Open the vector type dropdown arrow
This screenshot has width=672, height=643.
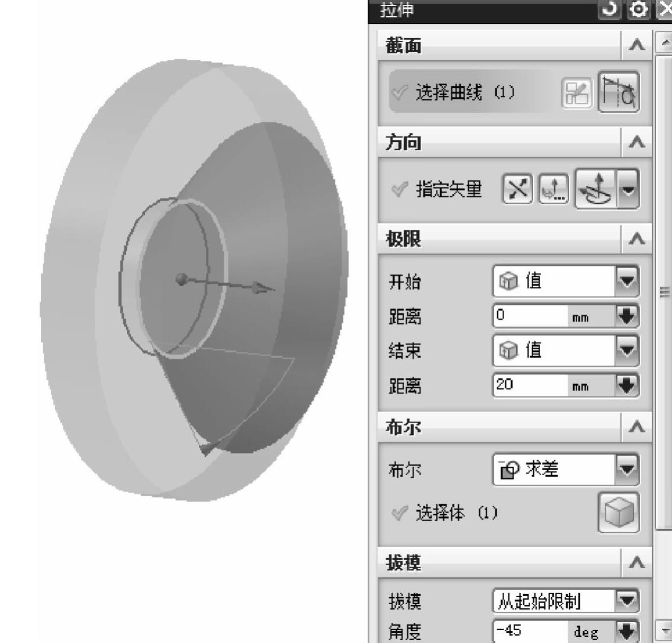(628, 188)
